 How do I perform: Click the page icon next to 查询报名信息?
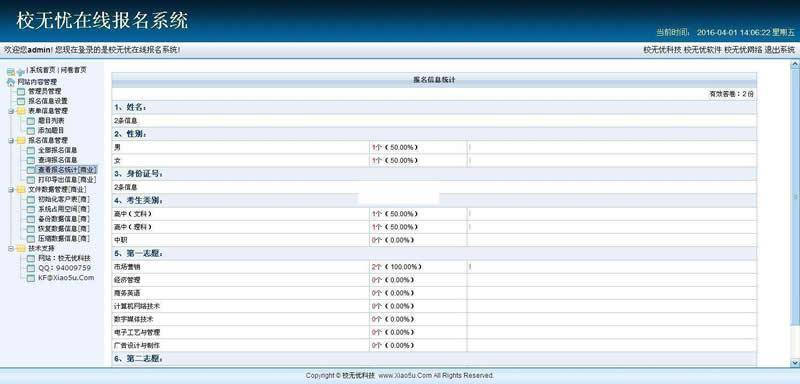coord(31,160)
